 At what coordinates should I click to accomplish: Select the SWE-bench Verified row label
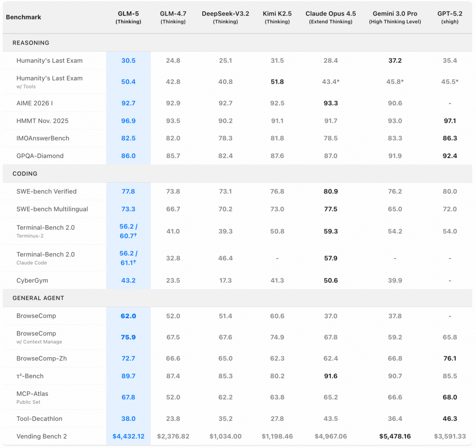pos(46,191)
